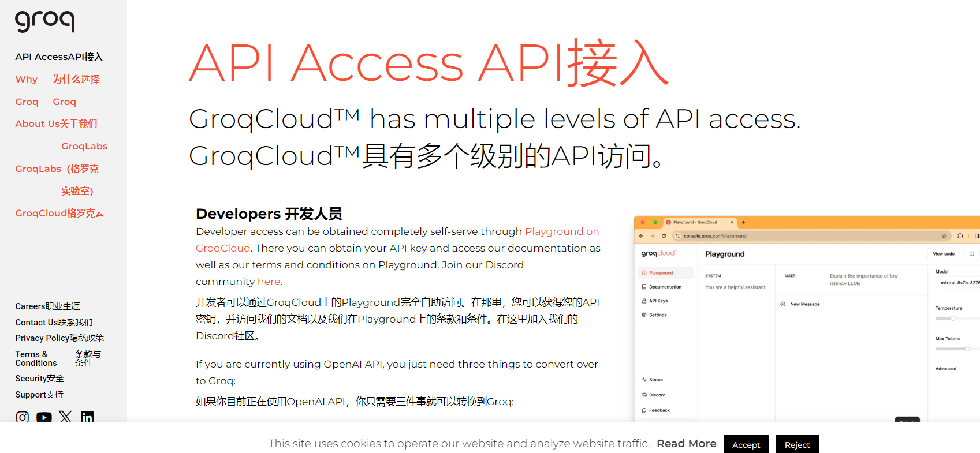980x453 pixels.
Task: Click the Discord community 'here' link
Action: click(x=269, y=282)
